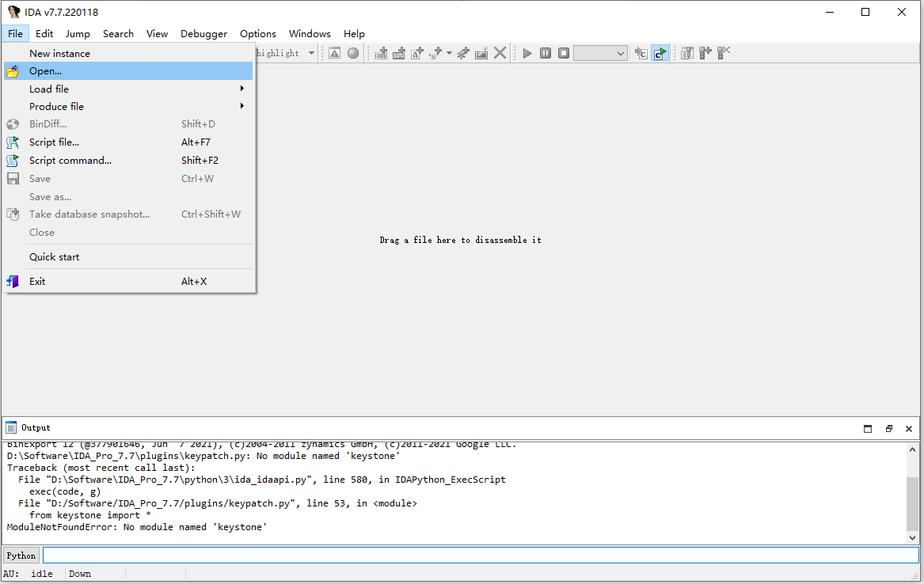924x584 pixels.
Task: Toggle the highlighted green-arrow 'C' icon
Action: coord(660,54)
